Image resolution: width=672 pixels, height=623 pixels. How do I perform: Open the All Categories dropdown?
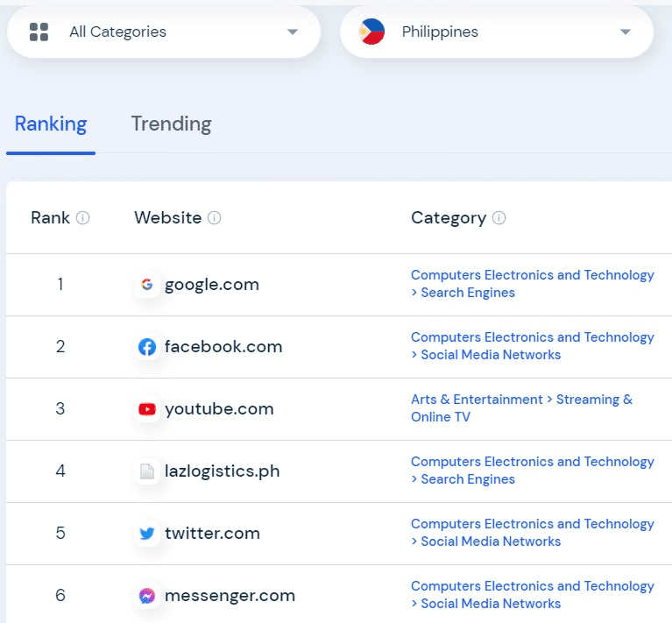[x=164, y=32]
